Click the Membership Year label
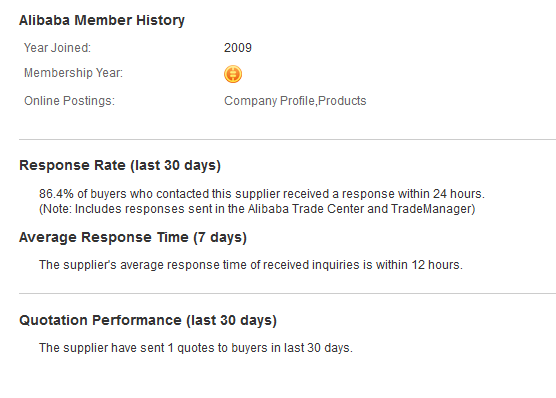Viewport: 556px width, 398px height. pos(73,73)
